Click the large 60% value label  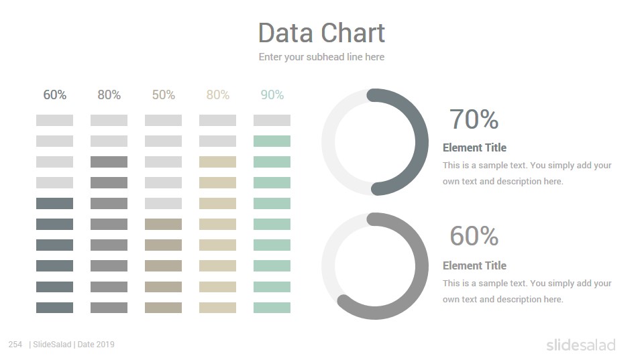tap(474, 236)
